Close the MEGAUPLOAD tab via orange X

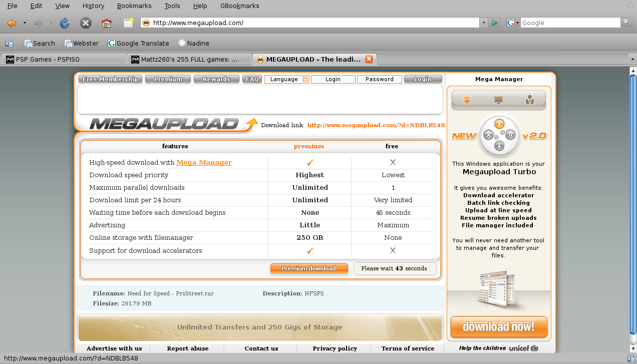click(369, 59)
